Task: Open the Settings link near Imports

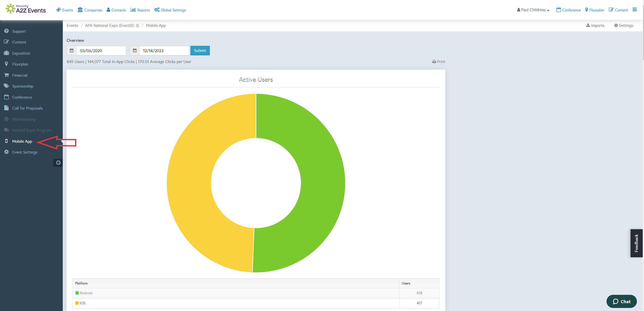Action: [623, 26]
